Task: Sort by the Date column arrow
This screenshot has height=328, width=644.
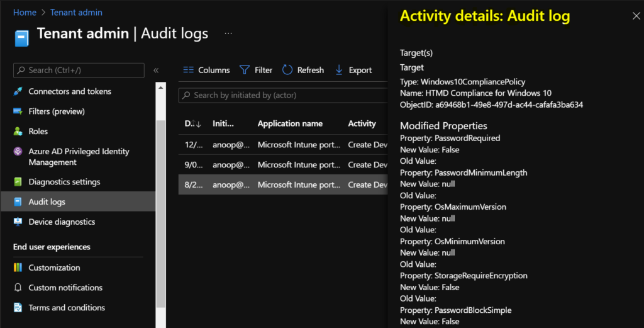Action: tap(198, 124)
